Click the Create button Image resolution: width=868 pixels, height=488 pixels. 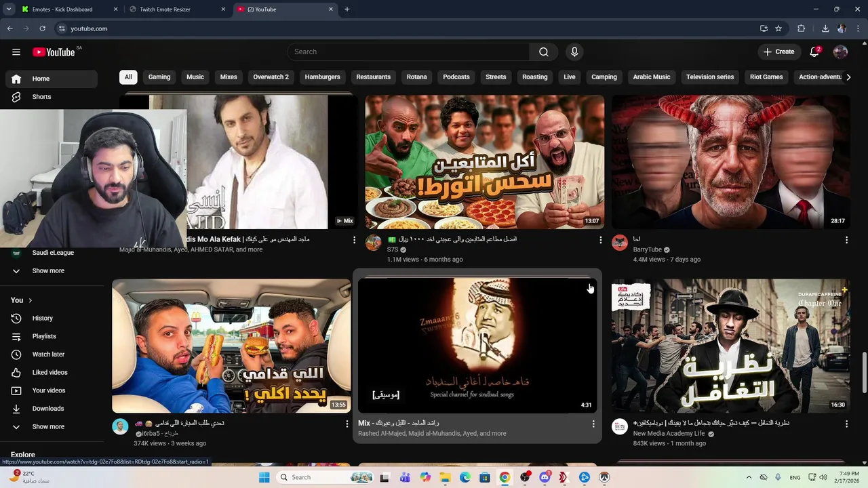tap(778, 52)
